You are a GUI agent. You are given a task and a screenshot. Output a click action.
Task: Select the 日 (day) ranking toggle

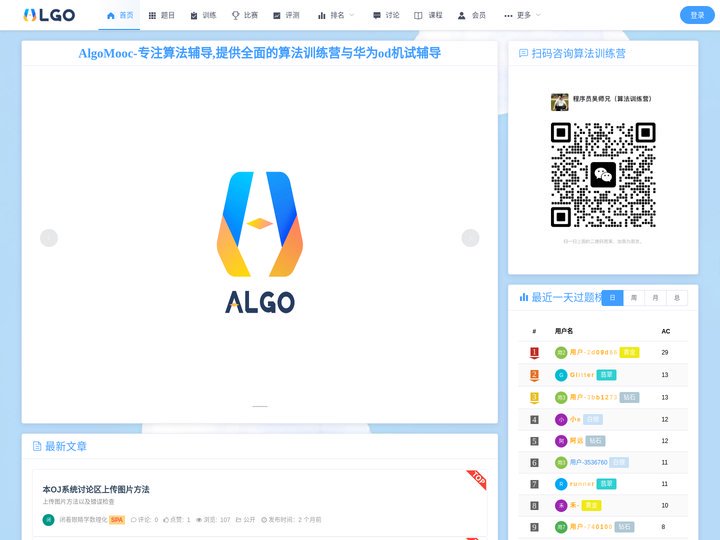613,298
